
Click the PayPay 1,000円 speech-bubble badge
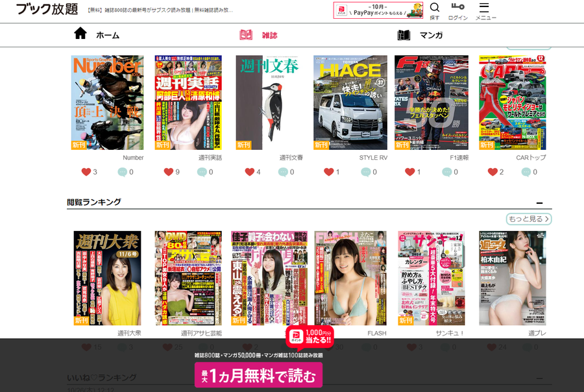tap(310, 337)
